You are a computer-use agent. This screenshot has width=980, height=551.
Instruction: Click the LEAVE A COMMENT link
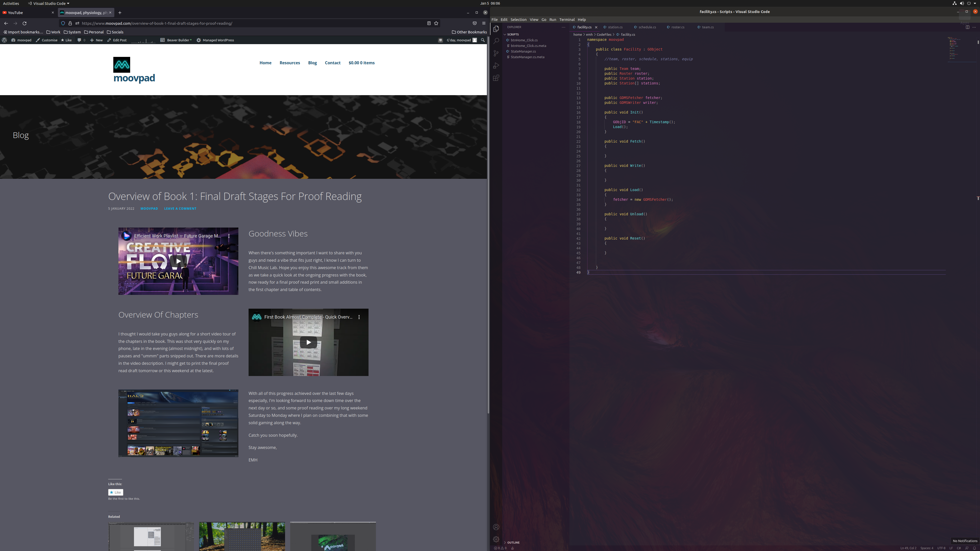180,208
